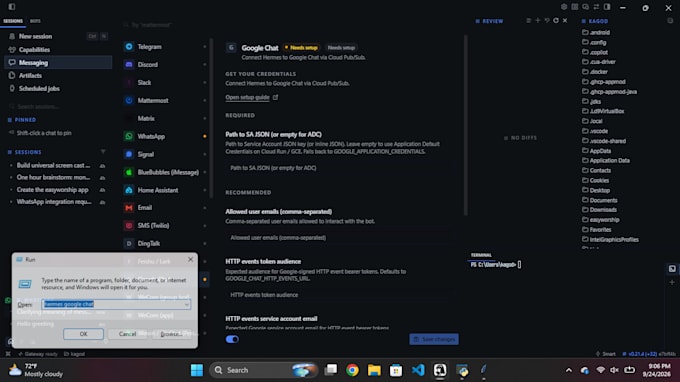Open Visual Studio Code from taskbar
Viewport: 680px width, 382px height.
(x=418, y=370)
